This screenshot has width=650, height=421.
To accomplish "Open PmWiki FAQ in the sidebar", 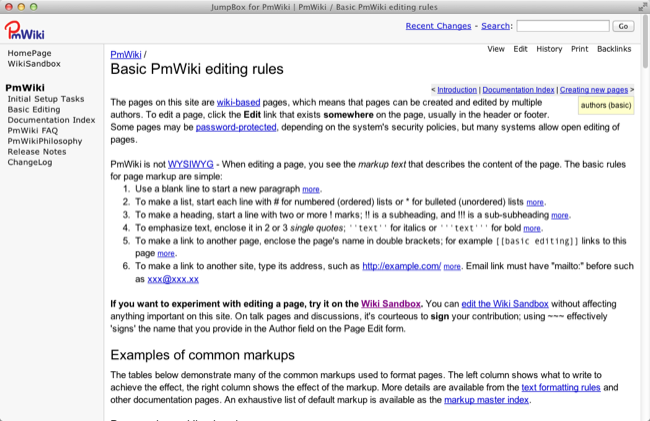I will [33, 131].
